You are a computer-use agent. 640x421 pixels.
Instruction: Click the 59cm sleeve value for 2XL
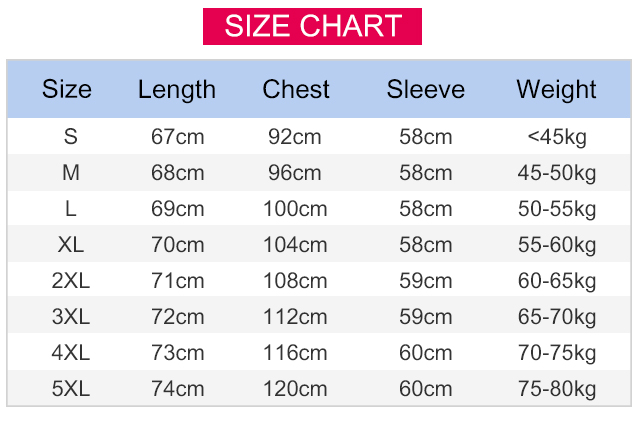click(426, 281)
